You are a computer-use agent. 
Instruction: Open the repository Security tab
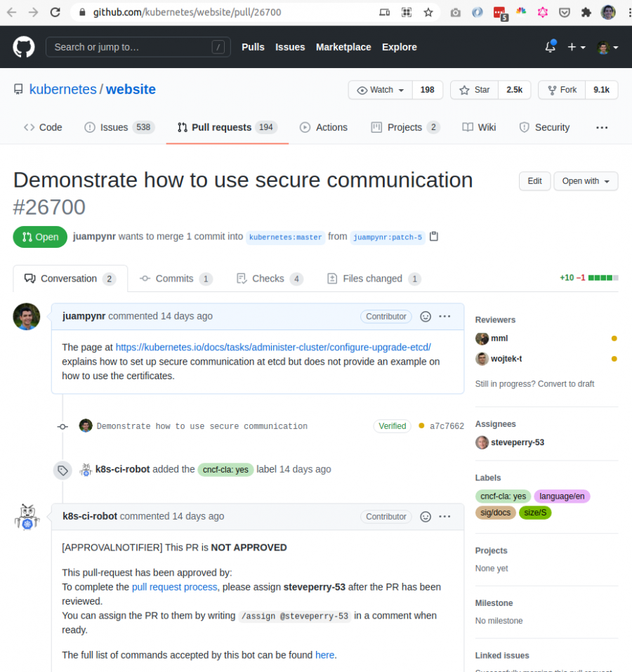(545, 127)
